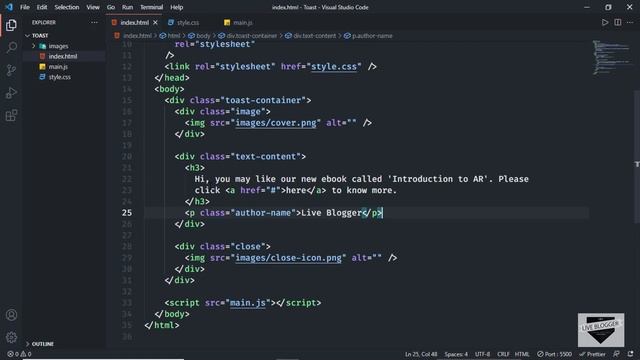Image resolution: width=640 pixels, height=360 pixels.
Task: Click the 'toast-container' class value in code
Action: (x=263, y=100)
